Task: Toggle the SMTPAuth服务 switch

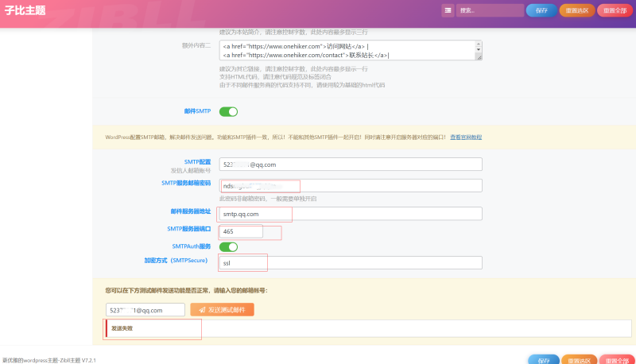Action: (228, 247)
